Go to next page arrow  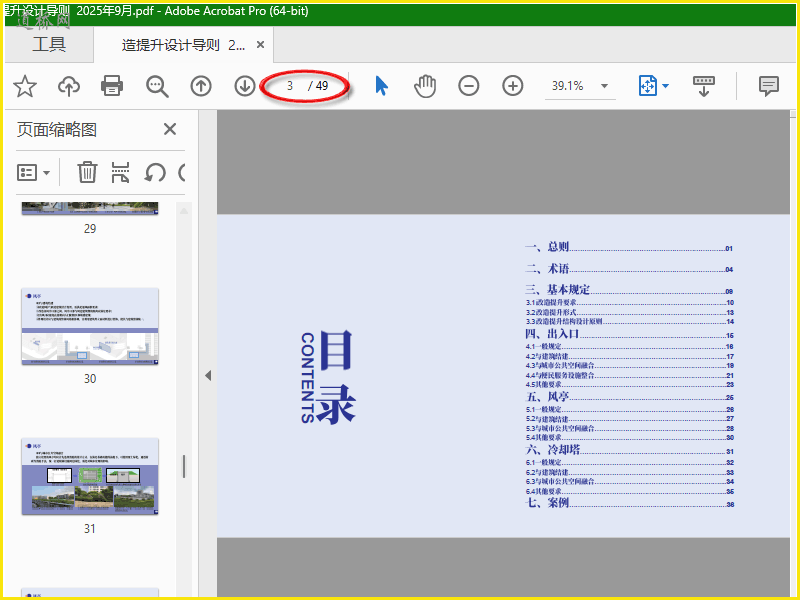245,86
